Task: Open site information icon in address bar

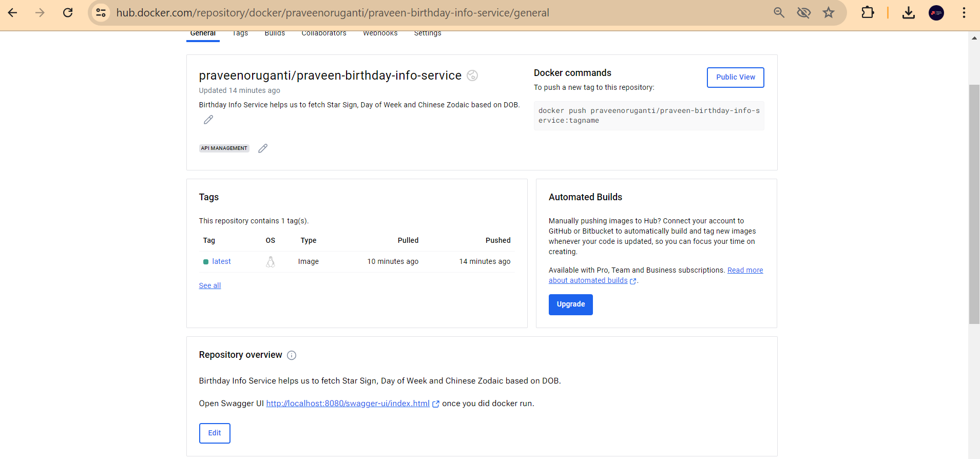Action: click(101, 13)
